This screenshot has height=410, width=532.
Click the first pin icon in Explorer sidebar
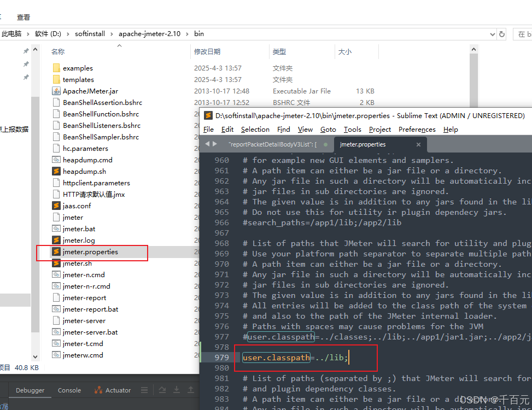[x=26, y=51]
